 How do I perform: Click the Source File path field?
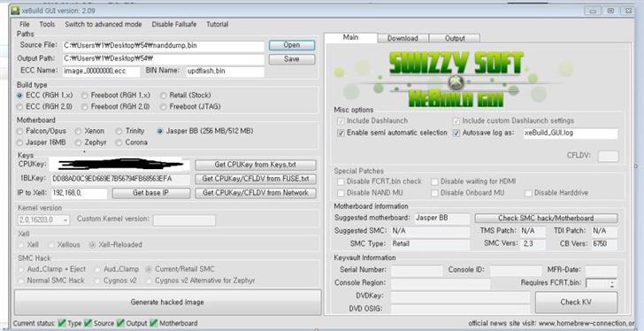click(x=164, y=46)
